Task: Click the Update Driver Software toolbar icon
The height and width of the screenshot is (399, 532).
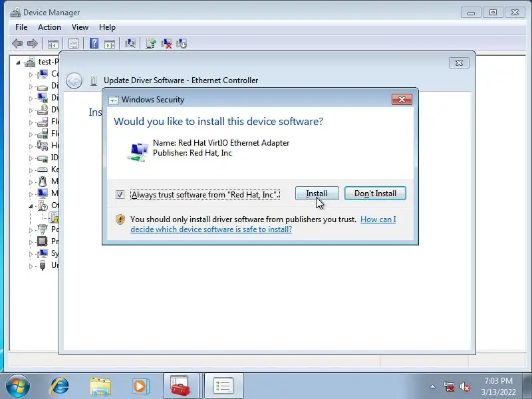Action: click(151, 43)
